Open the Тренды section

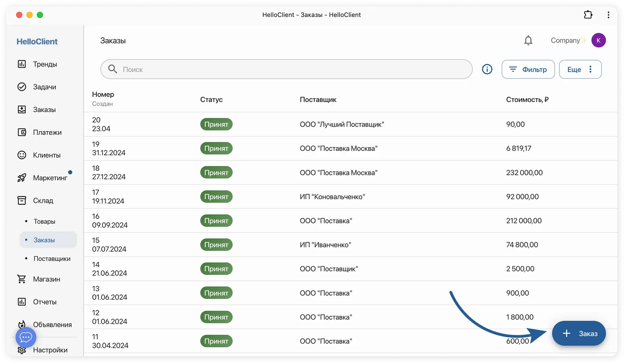click(x=45, y=64)
